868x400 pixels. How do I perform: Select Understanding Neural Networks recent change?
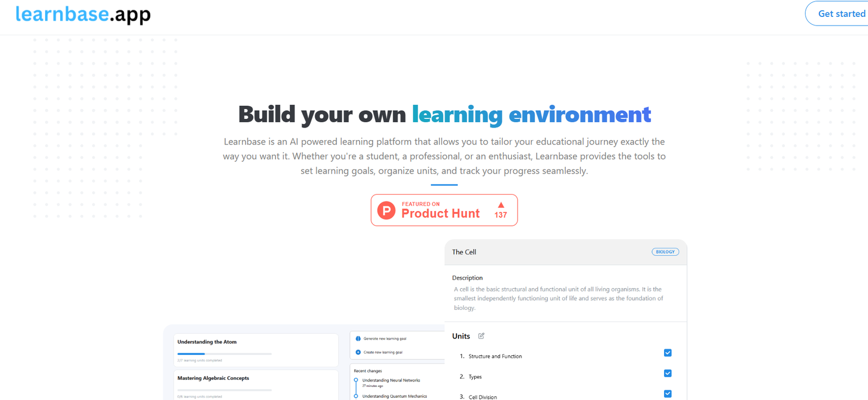pyautogui.click(x=391, y=380)
